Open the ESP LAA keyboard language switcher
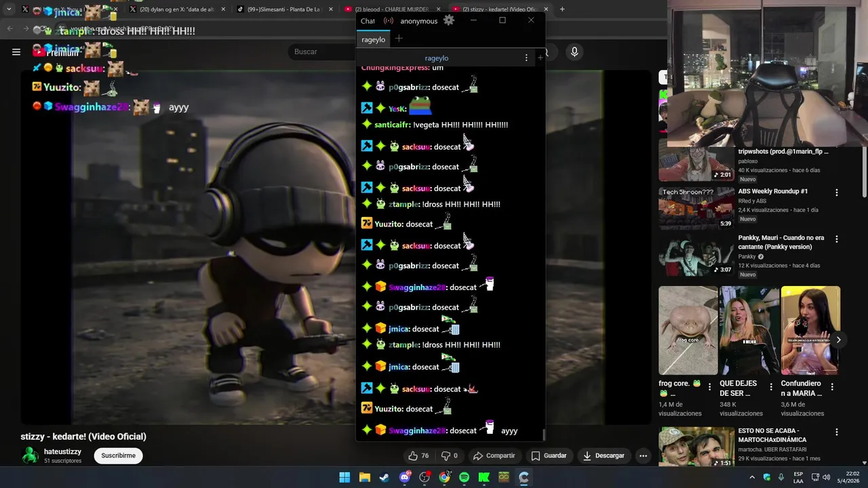868x488 pixels. (x=799, y=477)
